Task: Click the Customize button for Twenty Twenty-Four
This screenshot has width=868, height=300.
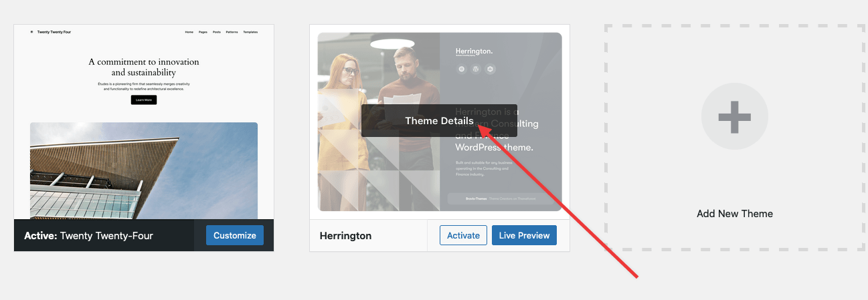Action: 235,235
